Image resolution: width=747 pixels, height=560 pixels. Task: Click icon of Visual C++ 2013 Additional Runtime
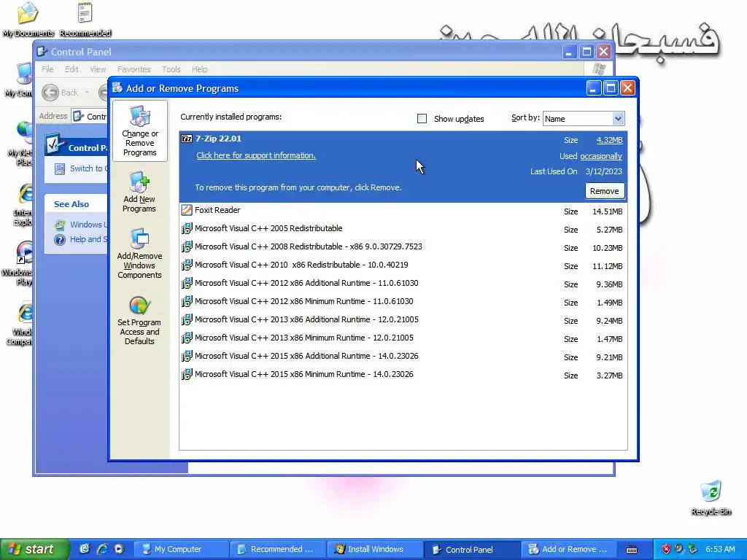click(x=187, y=319)
